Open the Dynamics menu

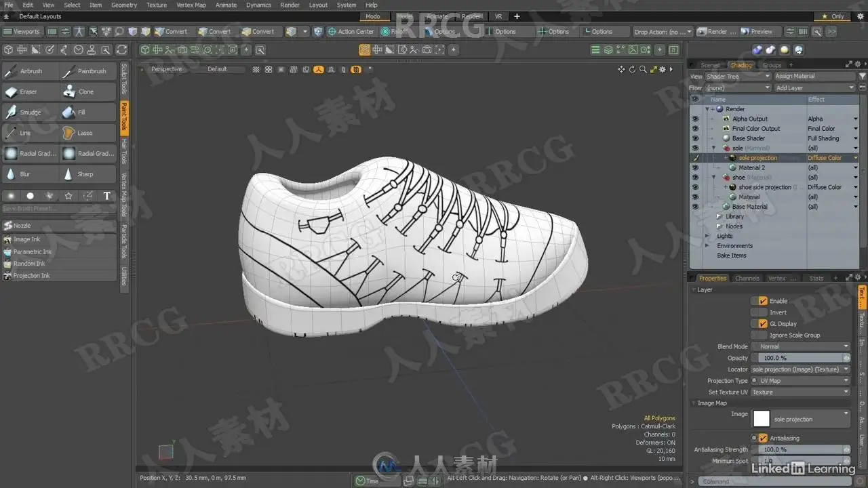pyautogui.click(x=258, y=5)
